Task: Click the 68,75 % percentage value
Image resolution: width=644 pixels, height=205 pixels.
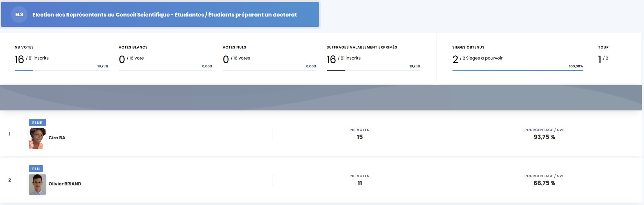Action: [x=544, y=183]
